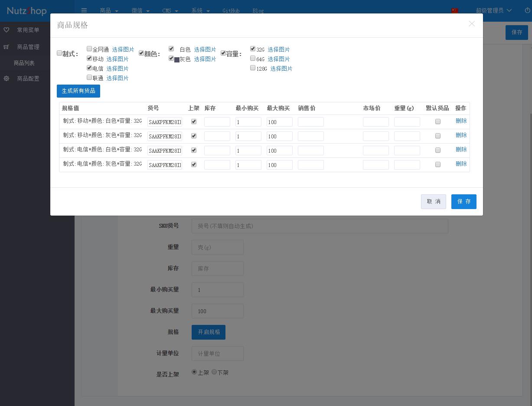532x406 pixels.
Task: Click the power logout icon
Action: click(x=527, y=10)
